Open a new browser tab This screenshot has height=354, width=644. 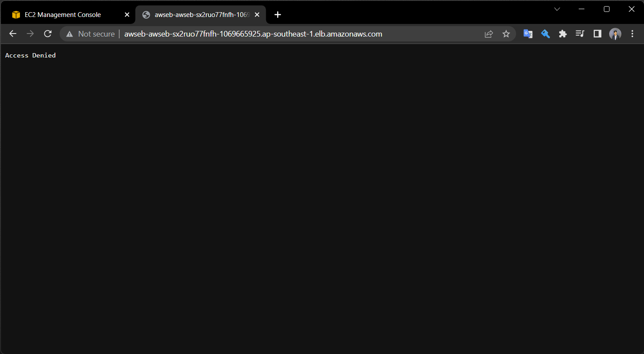point(278,14)
